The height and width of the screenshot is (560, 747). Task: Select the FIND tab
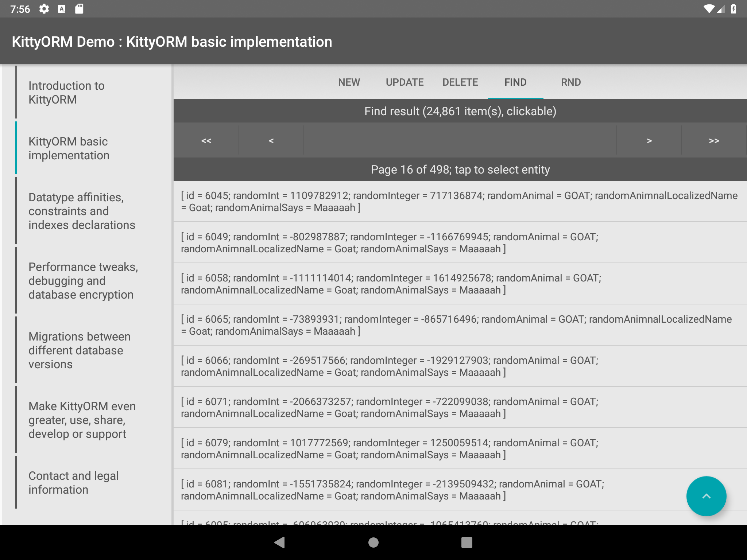coord(516,82)
